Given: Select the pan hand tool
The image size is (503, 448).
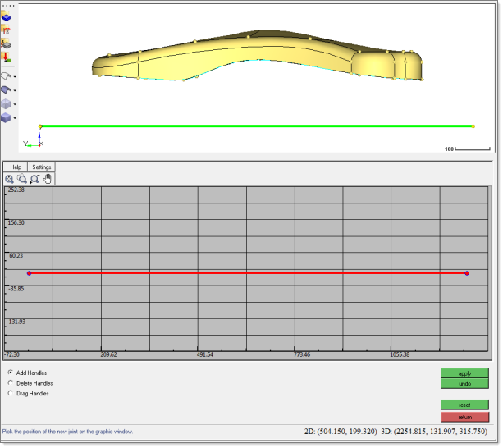Looking at the screenshot, I should pyautogui.click(x=48, y=178).
